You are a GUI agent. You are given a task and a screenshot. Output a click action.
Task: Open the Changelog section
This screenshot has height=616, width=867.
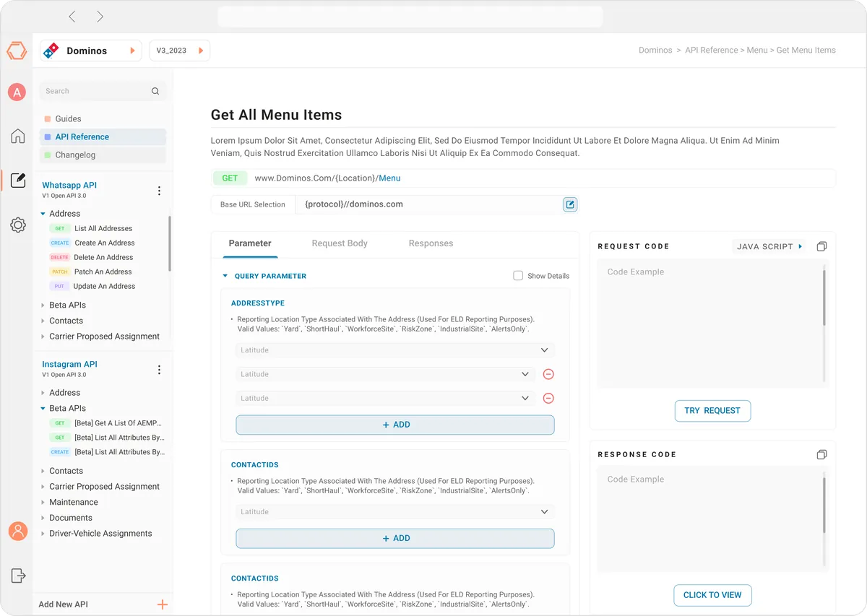103,155
